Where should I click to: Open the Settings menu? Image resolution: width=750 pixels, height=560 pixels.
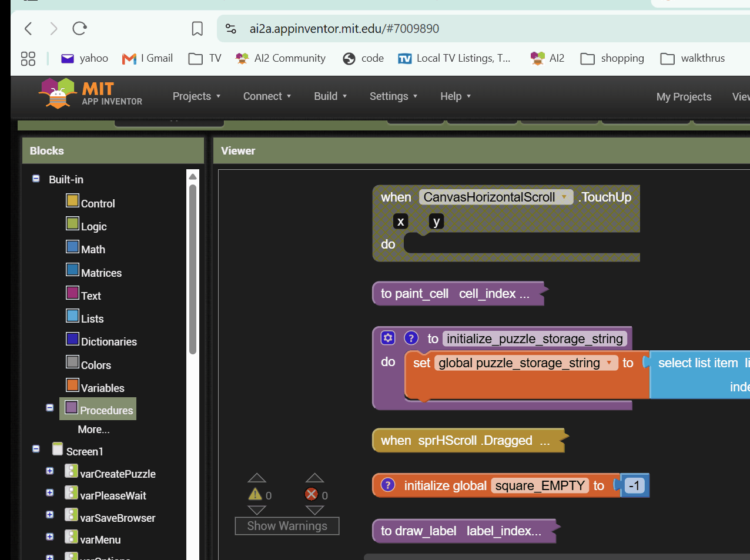pyautogui.click(x=393, y=96)
